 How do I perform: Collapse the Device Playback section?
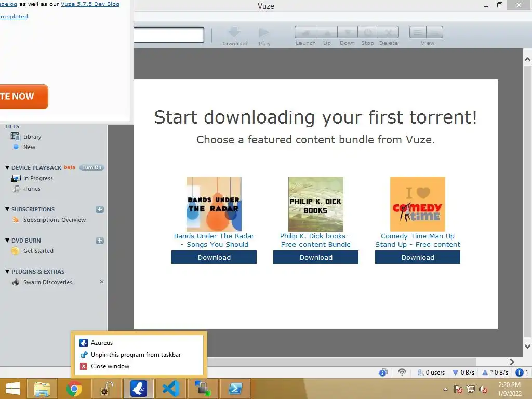point(7,168)
